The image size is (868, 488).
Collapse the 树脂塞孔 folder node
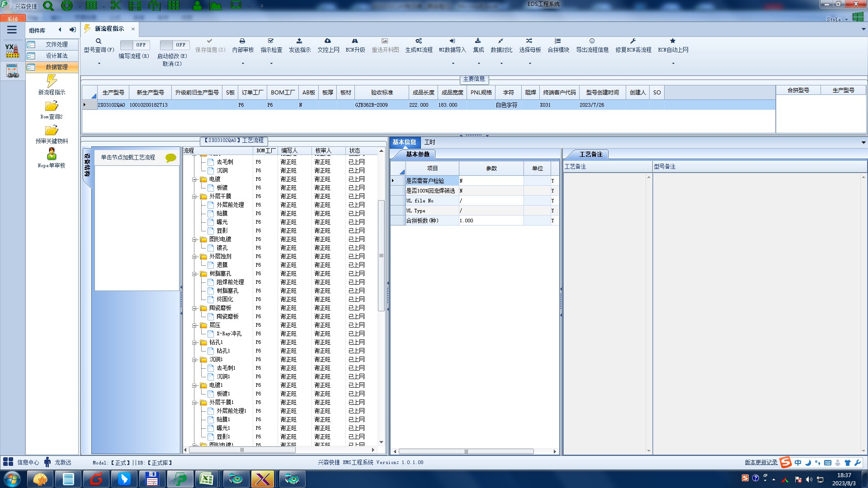coord(194,274)
